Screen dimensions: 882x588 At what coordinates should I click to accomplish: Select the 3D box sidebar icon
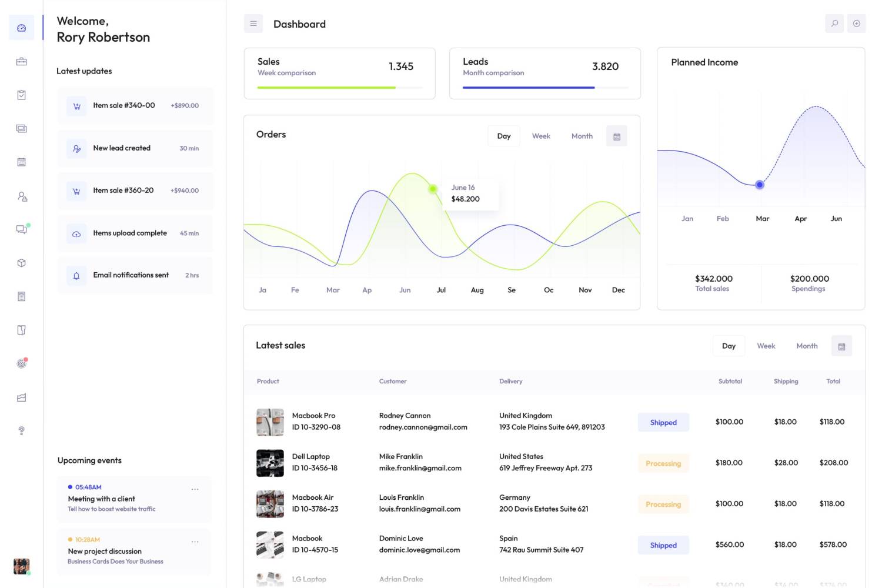(22, 263)
